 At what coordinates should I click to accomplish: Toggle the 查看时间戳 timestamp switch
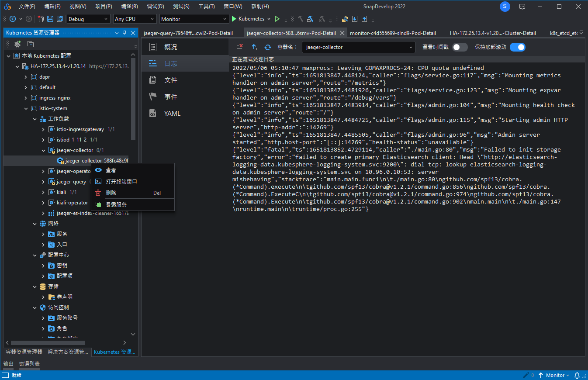[x=460, y=47]
